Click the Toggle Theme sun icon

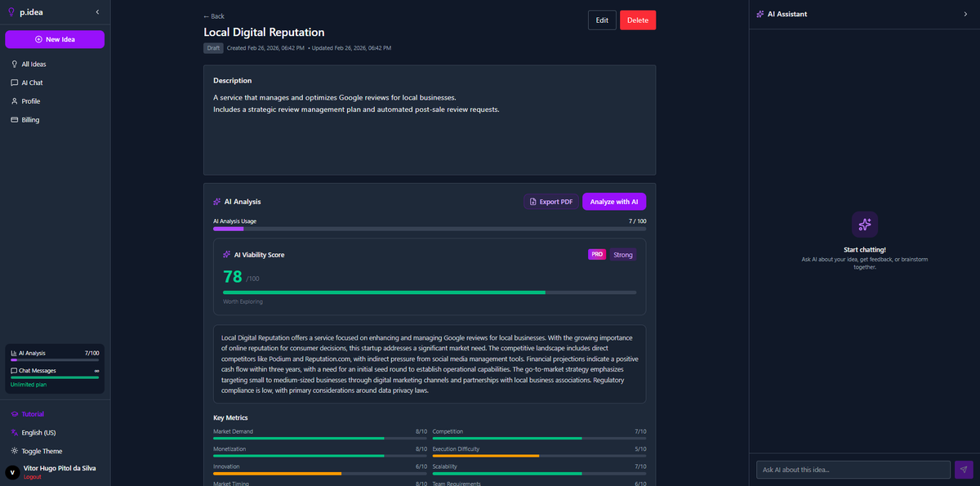click(x=14, y=451)
